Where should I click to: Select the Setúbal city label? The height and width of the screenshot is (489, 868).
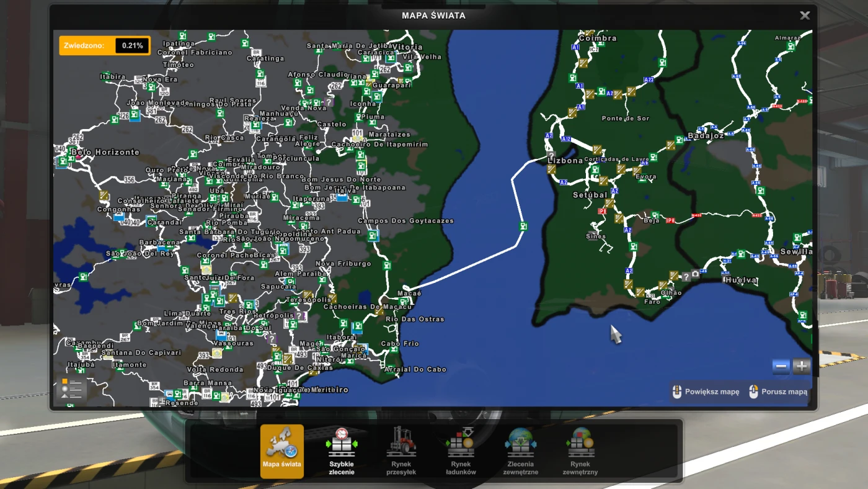pyautogui.click(x=590, y=195)
